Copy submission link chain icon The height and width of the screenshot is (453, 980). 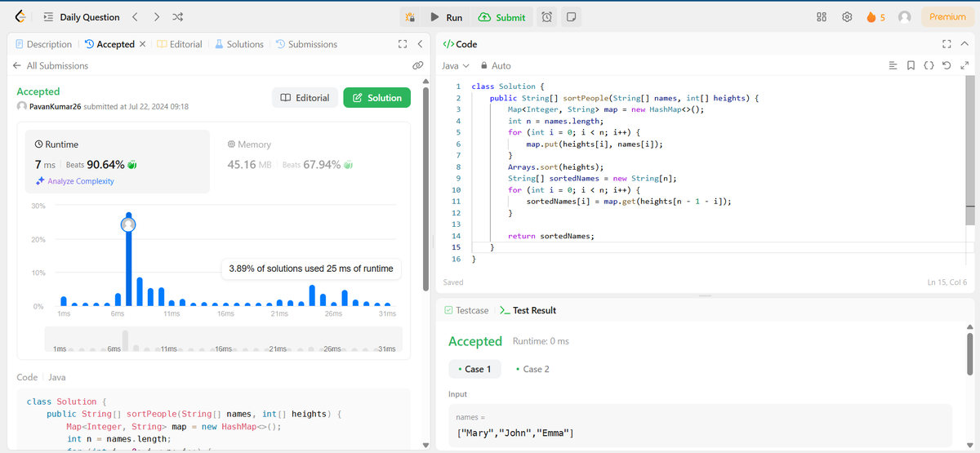click(416, 65)
